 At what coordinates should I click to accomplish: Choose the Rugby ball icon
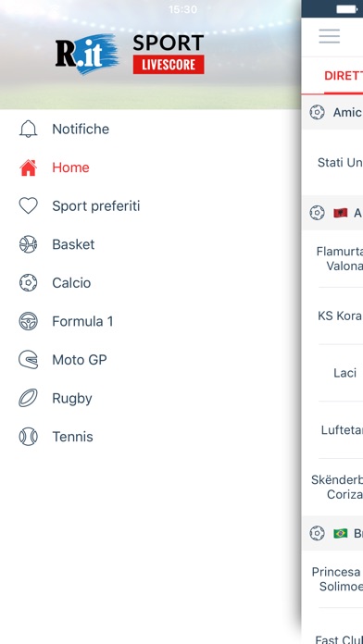click(29, 398)
